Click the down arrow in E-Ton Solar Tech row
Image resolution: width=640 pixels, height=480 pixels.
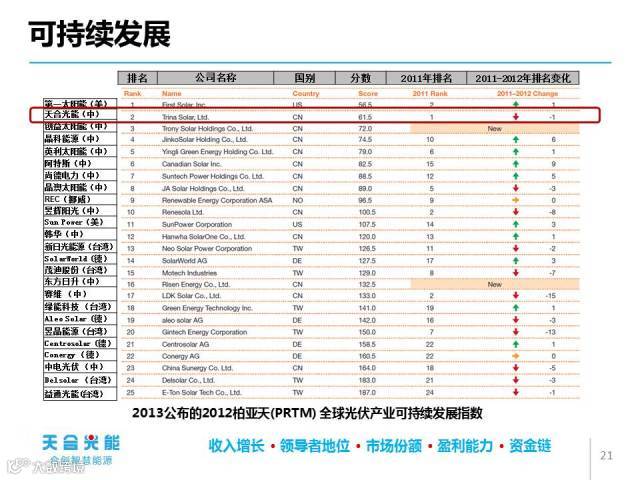[516, 392]
